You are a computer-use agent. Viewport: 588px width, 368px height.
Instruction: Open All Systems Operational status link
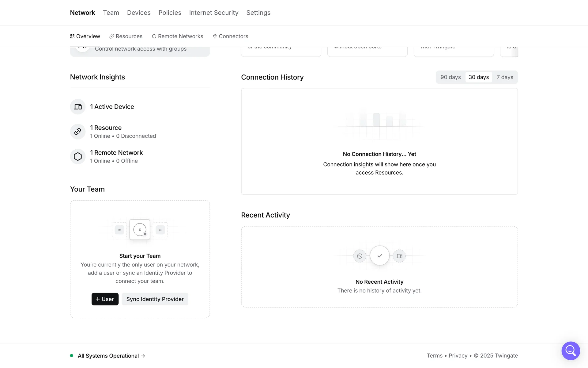(111, 356)
